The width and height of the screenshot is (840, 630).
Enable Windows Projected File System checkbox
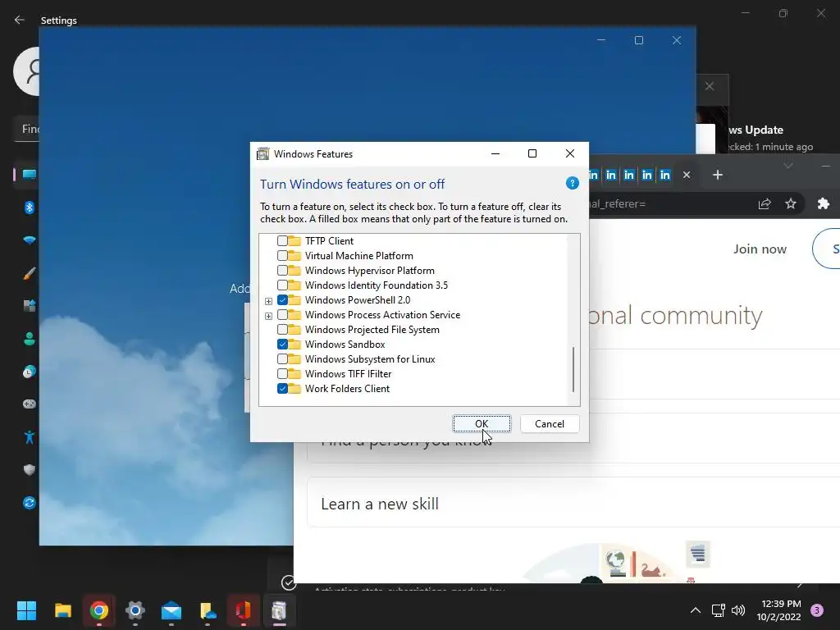tap(282, 330)
